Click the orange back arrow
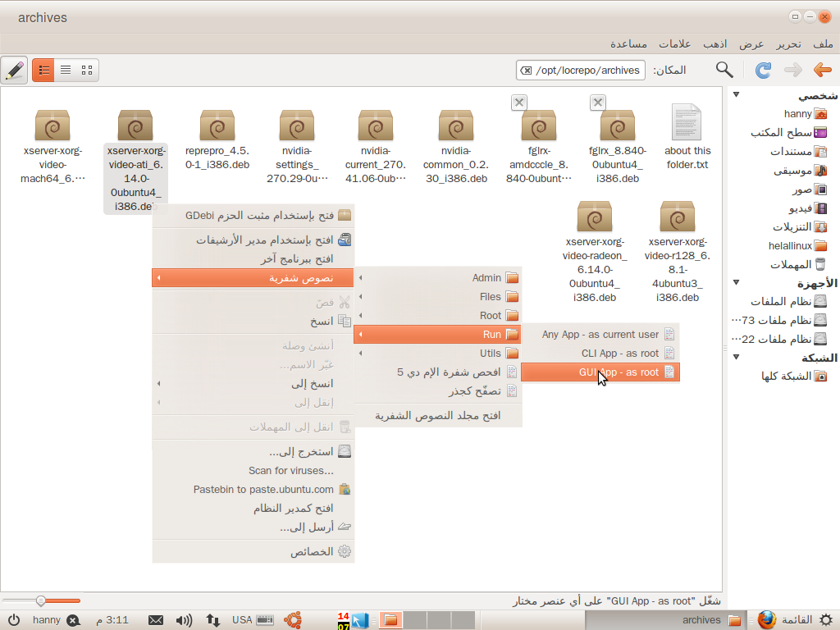This screenshot has height=630, width=840. [822, 71]
